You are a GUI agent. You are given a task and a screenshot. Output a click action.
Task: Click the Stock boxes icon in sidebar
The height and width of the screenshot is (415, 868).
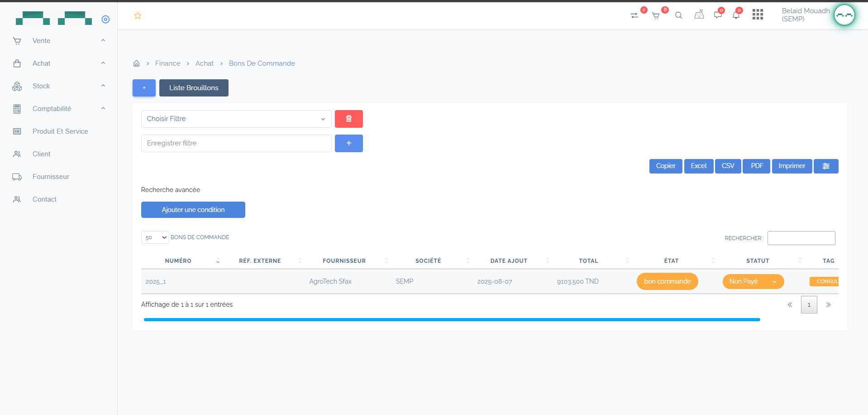pos(17,86)
